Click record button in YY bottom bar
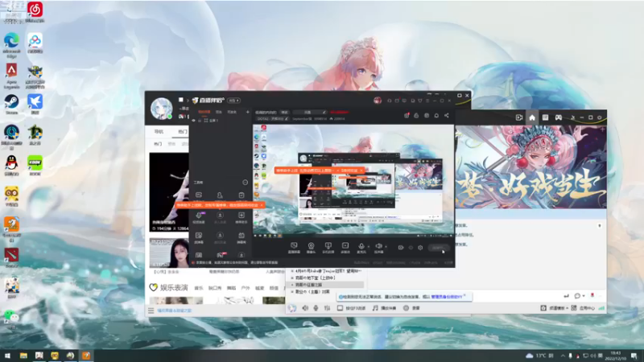 click(x=411, y=308)
